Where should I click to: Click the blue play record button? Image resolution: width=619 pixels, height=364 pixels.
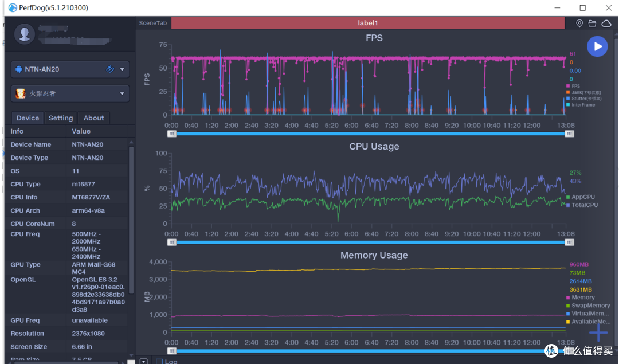(597, 46)
